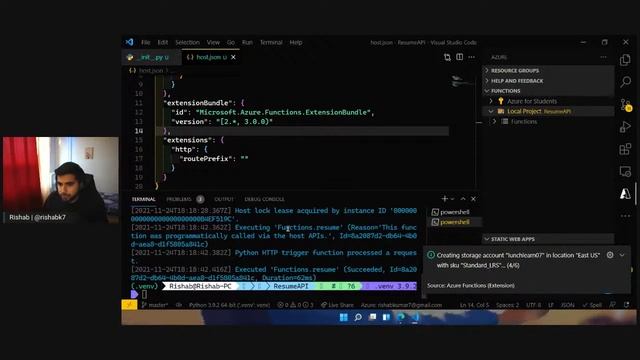Open Task View on the taskbar

(x=372, y=317)
